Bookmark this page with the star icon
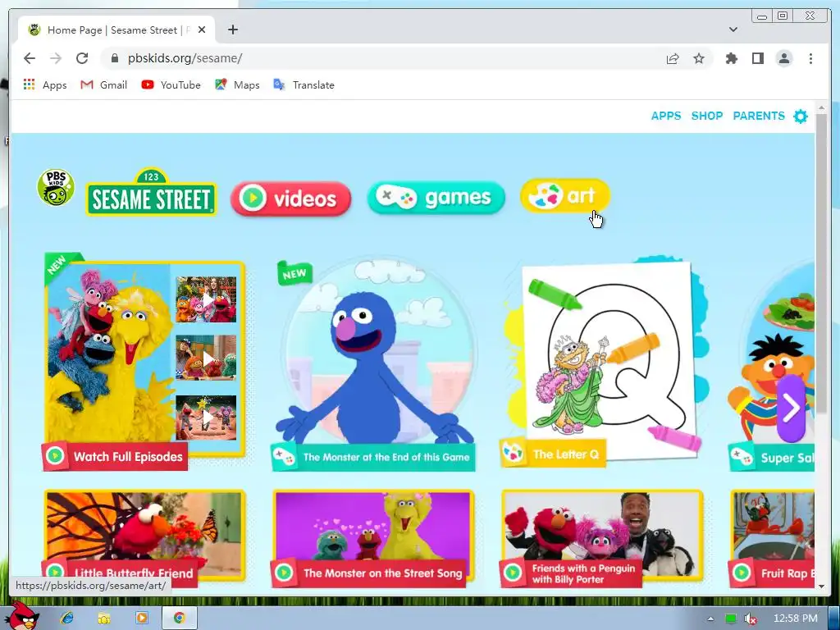This screenshot has height=630, width=840. (x=699, y=58)
